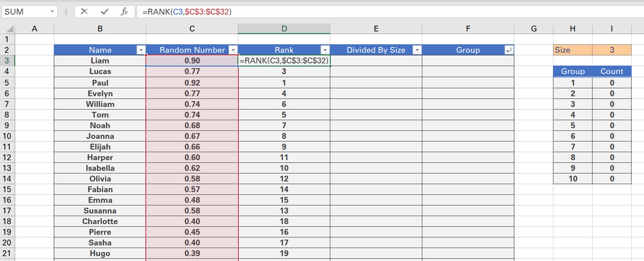The height and width of the screenshot is (261, 644).
Task: Select column D by its header
Action: [284, 28]
